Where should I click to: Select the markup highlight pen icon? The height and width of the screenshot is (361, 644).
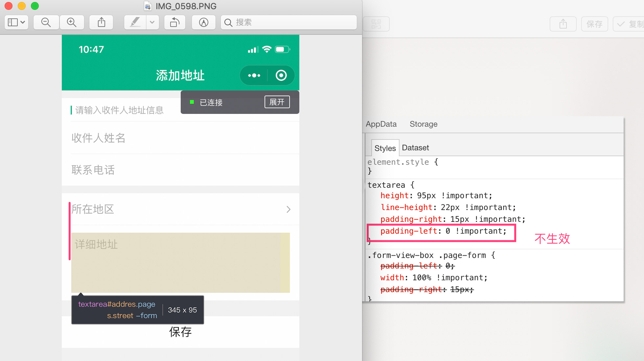135,22
